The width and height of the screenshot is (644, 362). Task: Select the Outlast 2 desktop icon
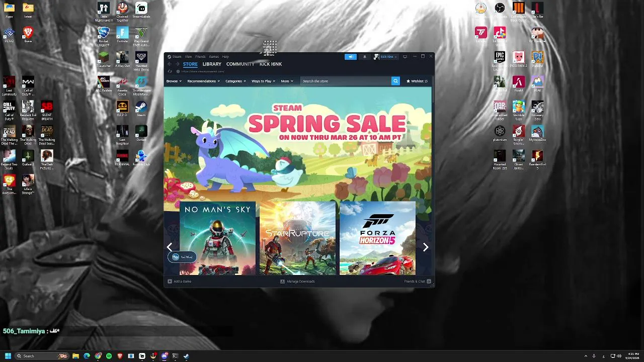[x=28, y=158]
